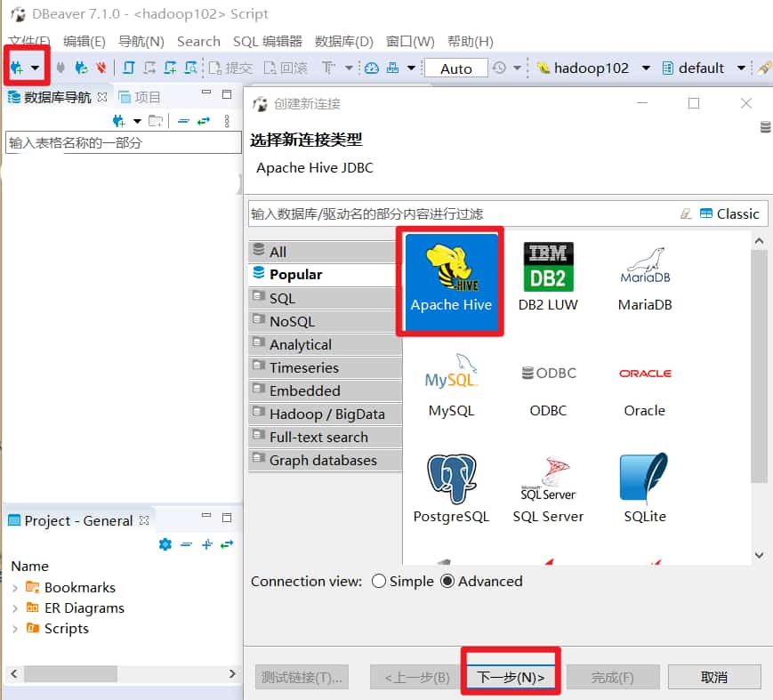773x700 pixels.
Task: Switch to the Hadoop / BigData category
Action: tap(326, 414)
